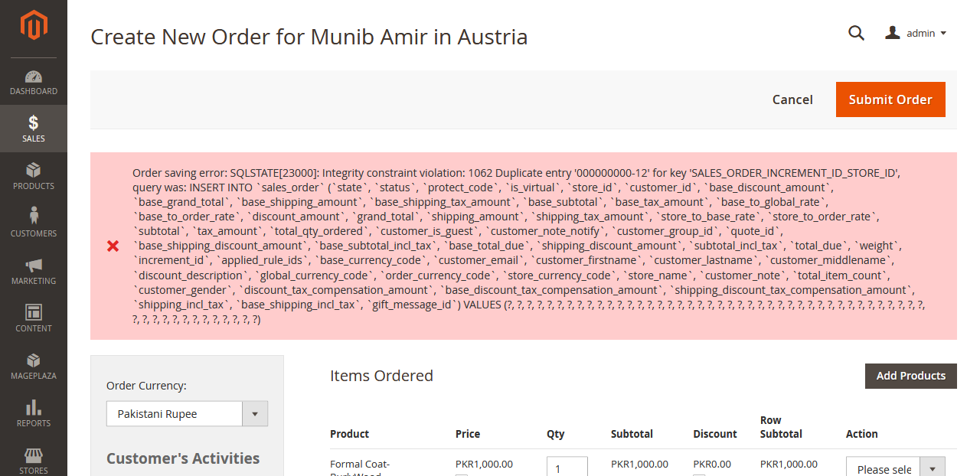The width and height of the screenshot is (980, 476).
Task: Open the Mageplaza extensions menu
Action: coord(34,366)
